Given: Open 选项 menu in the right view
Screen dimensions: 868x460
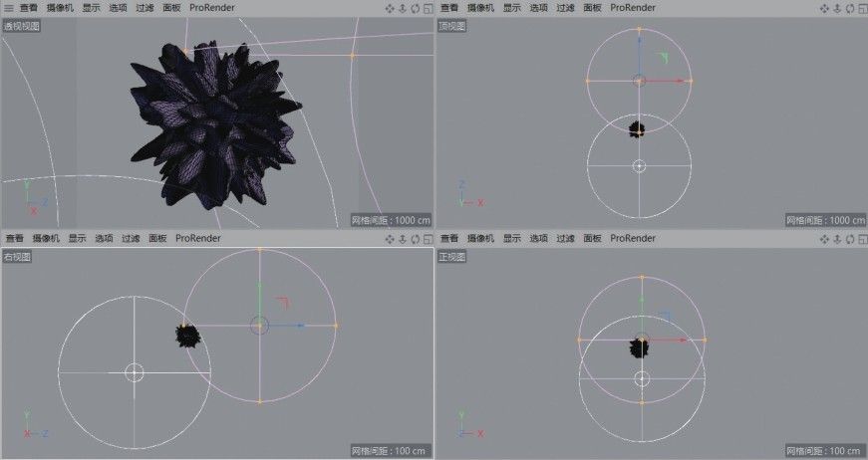Looking at the screenshot, I should tap(104, 238).
